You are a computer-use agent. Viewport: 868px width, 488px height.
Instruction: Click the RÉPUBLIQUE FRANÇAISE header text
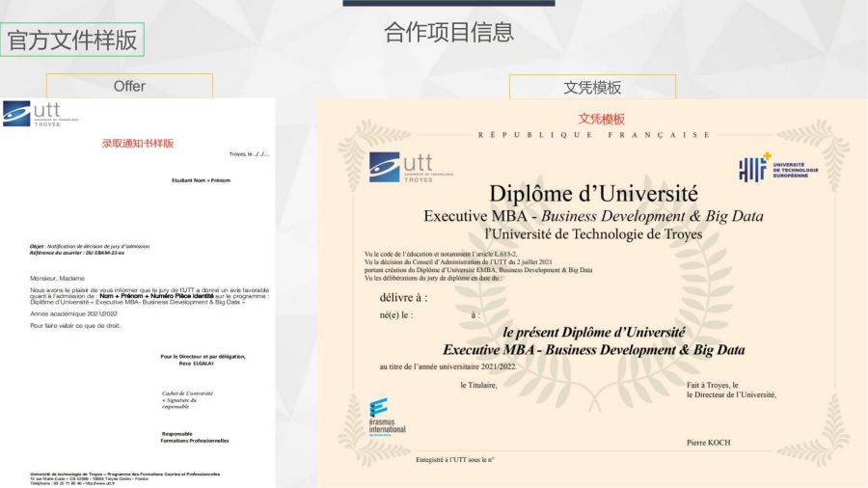coord(594,134)
